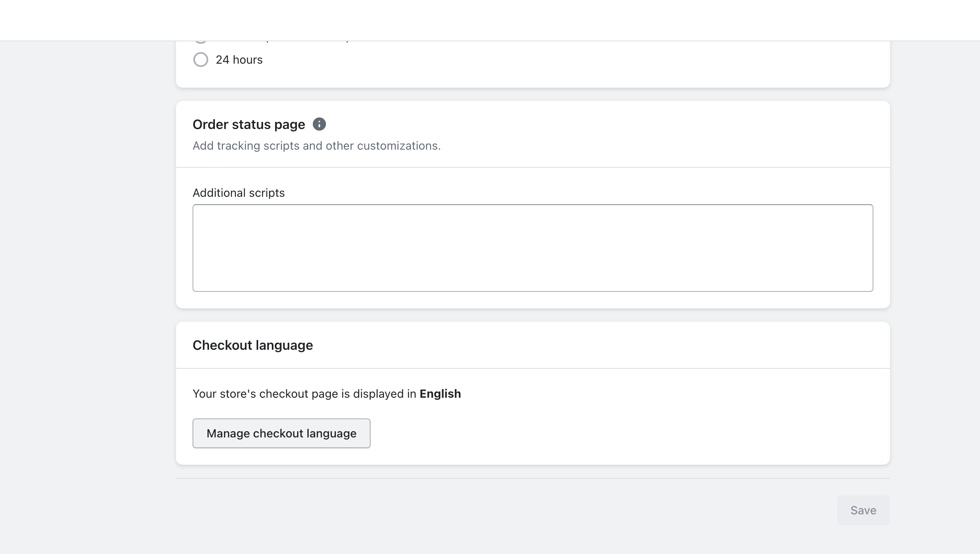Screen dimensions: 980x554
Task: Select the Checkout language heading
Action: coord(253,345)
